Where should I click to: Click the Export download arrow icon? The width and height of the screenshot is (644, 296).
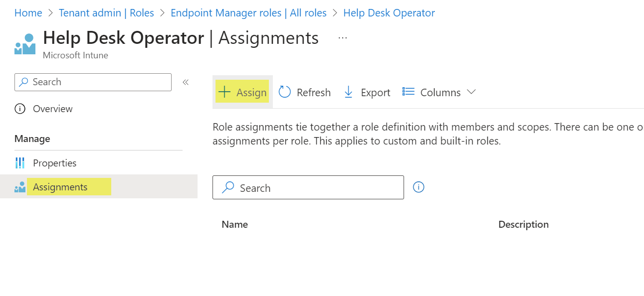[x=349, y=92]
